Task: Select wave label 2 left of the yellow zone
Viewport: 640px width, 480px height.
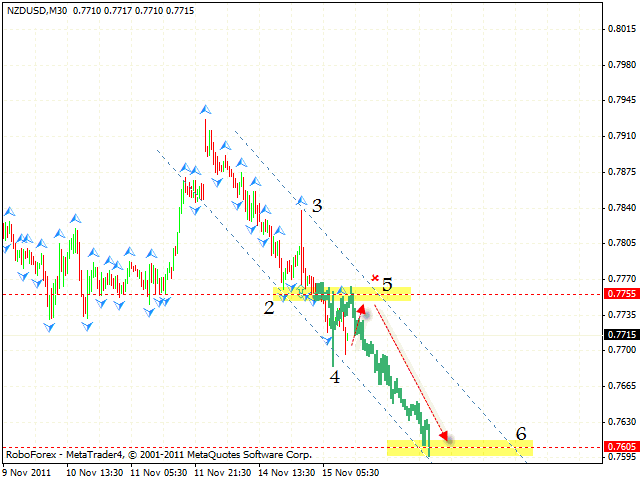Action: 269,307
